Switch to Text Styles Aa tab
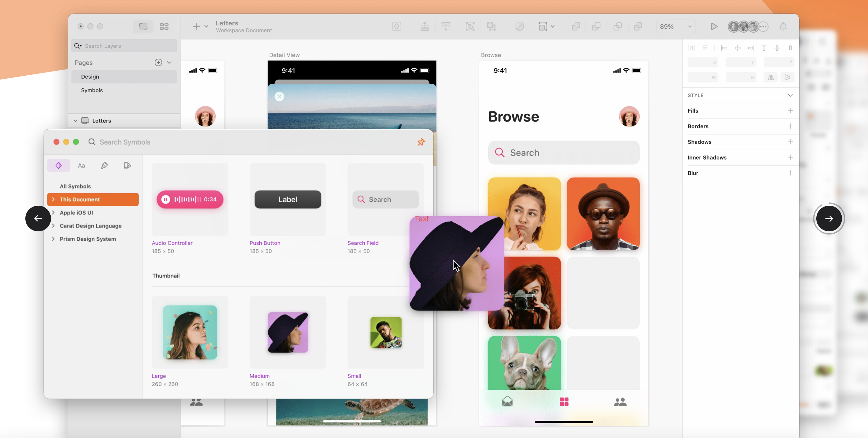Screen dimensions: 868x438 (81, 166)
